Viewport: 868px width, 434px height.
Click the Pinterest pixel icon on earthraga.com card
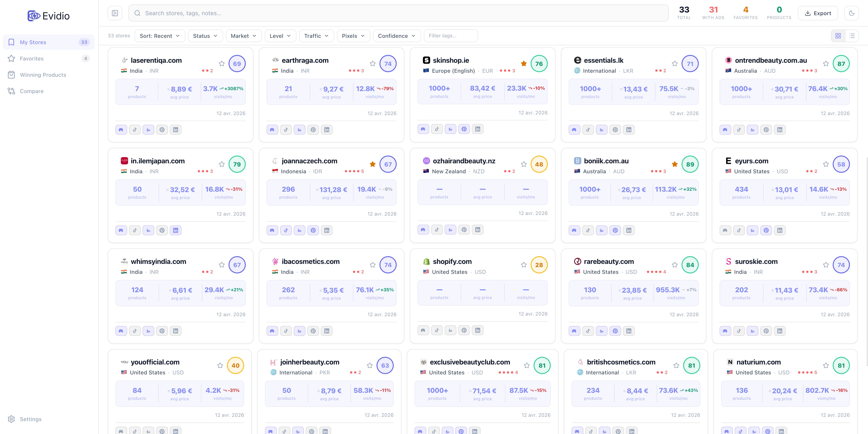click(x=313, y=130)
